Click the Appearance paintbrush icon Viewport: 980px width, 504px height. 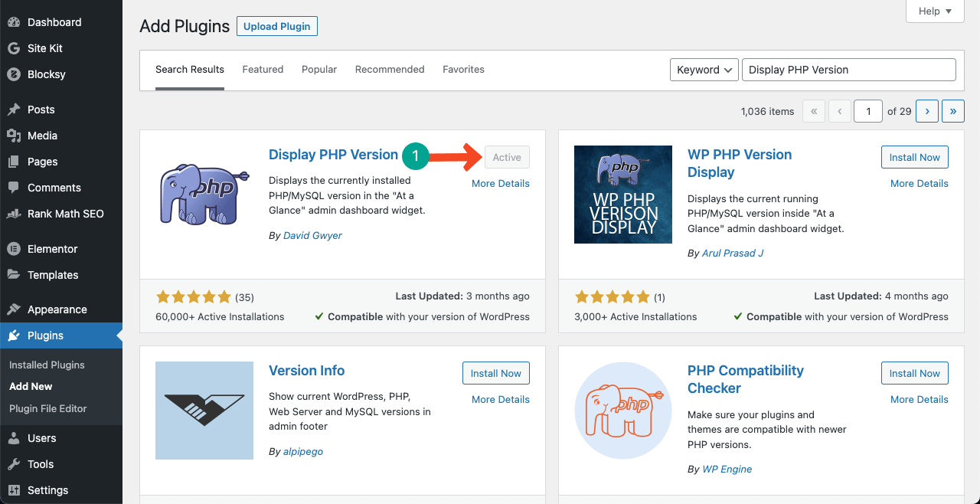click(14, 309)
